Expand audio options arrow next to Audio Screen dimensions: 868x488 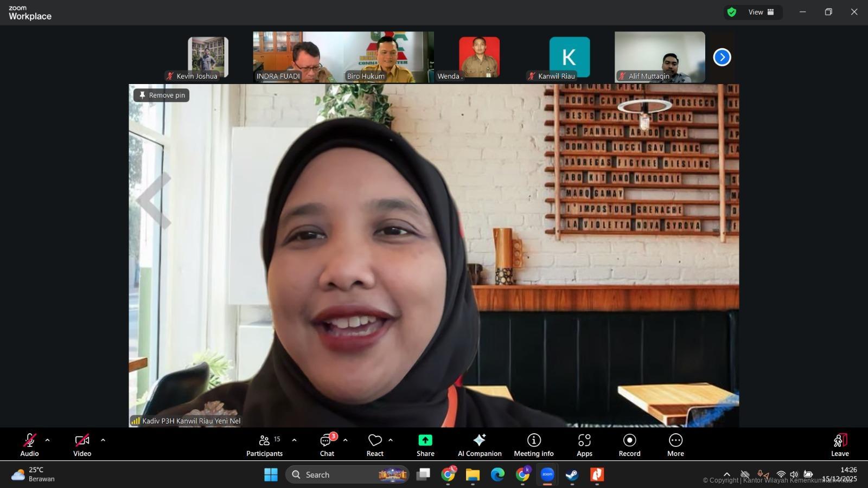(47, 440)
